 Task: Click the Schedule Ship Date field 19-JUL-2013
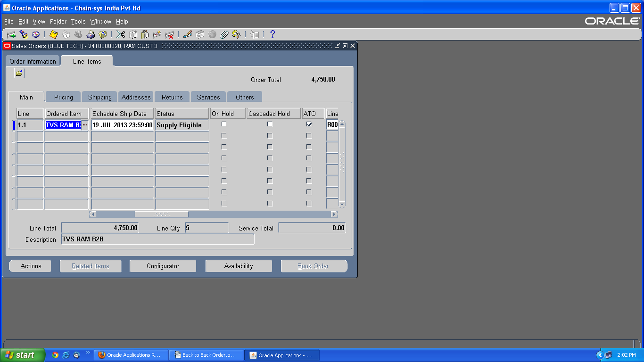[x=123, y=125]
